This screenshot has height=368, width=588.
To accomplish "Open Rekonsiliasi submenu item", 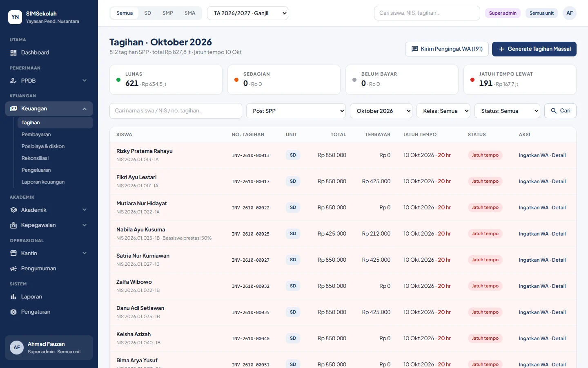I will point(55,158).
